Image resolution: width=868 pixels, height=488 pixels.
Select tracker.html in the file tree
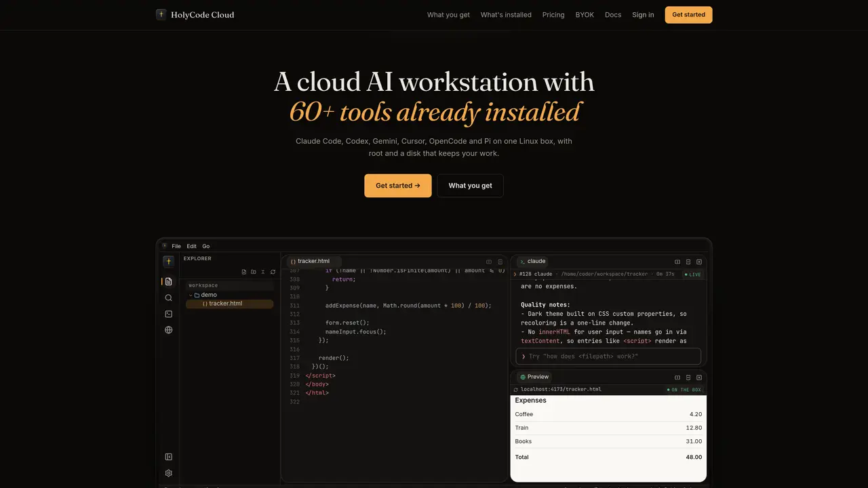[x=229, y=304]
